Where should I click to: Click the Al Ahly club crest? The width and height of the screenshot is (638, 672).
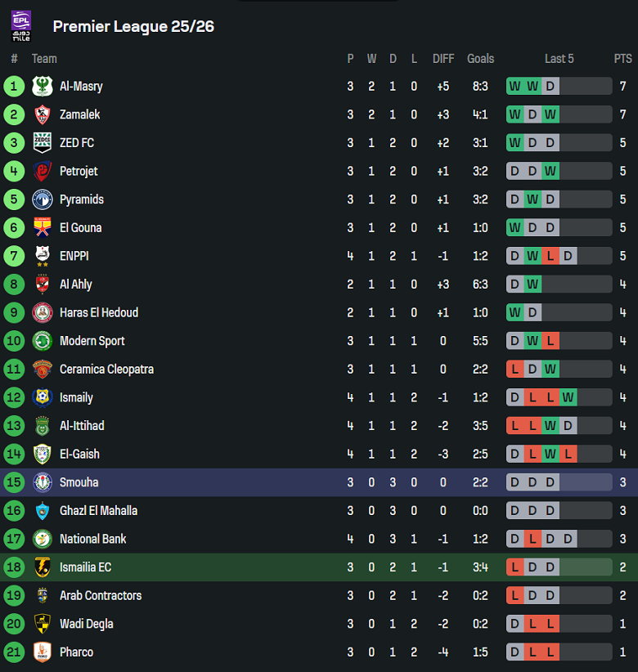[42, 284]
